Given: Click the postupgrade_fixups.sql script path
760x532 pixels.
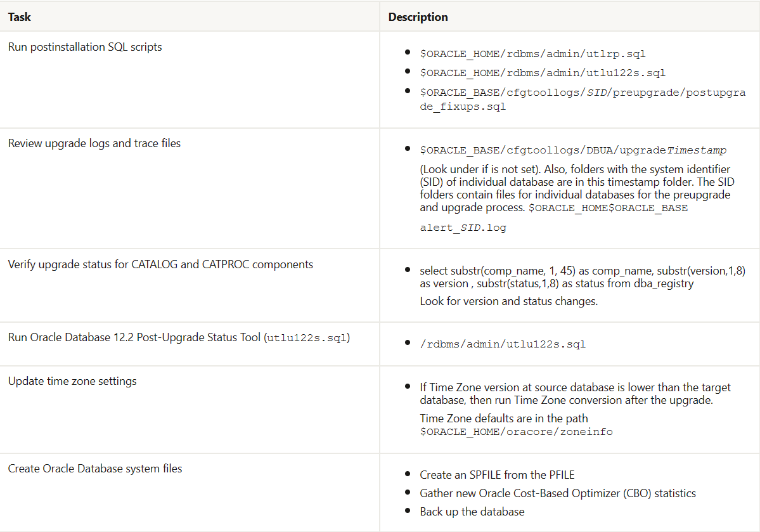Looking at the screenshot, I should click(582, 100).
